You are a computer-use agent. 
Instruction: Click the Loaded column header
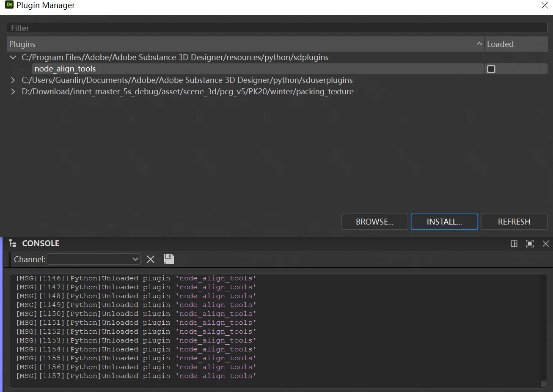pyautogui.click(x=516, y=44)
